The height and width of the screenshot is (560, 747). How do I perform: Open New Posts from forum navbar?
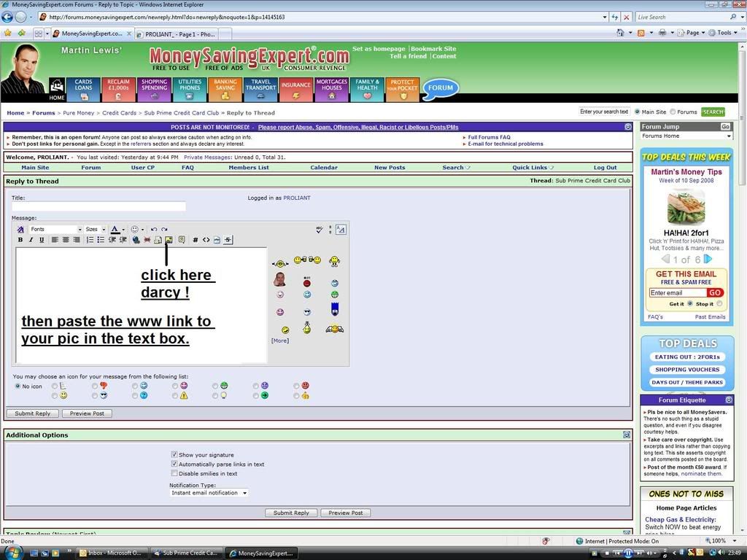point(390,168)
